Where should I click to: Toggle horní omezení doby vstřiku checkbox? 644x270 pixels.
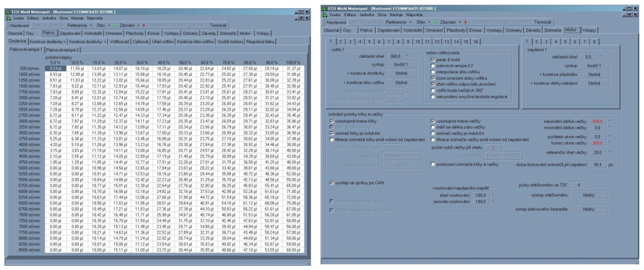pos(432,78)
